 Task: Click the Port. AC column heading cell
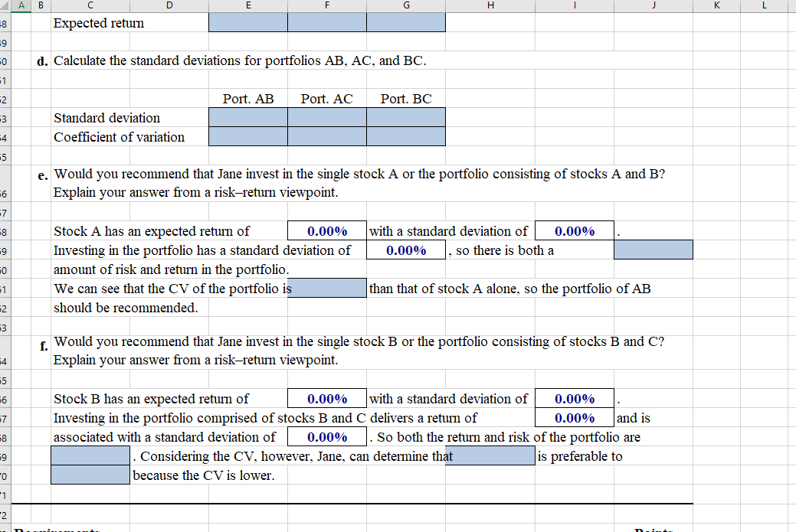click(x=326, y=98)
